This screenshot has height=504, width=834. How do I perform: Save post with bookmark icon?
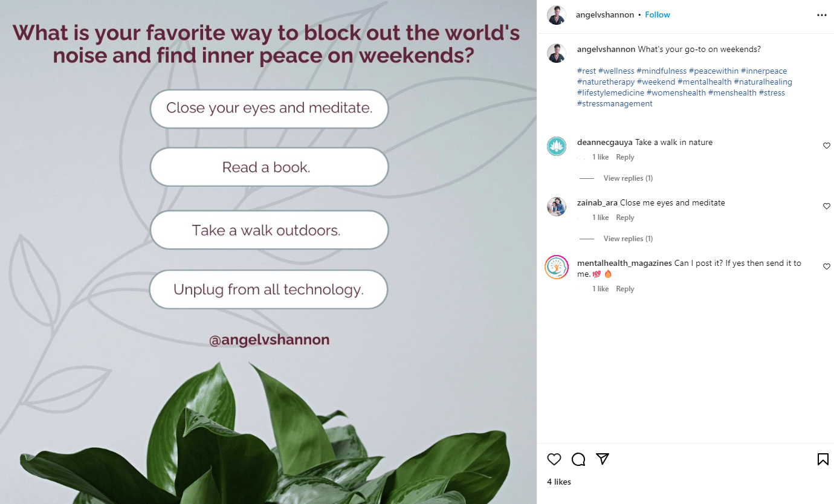[x=823, y=459]
